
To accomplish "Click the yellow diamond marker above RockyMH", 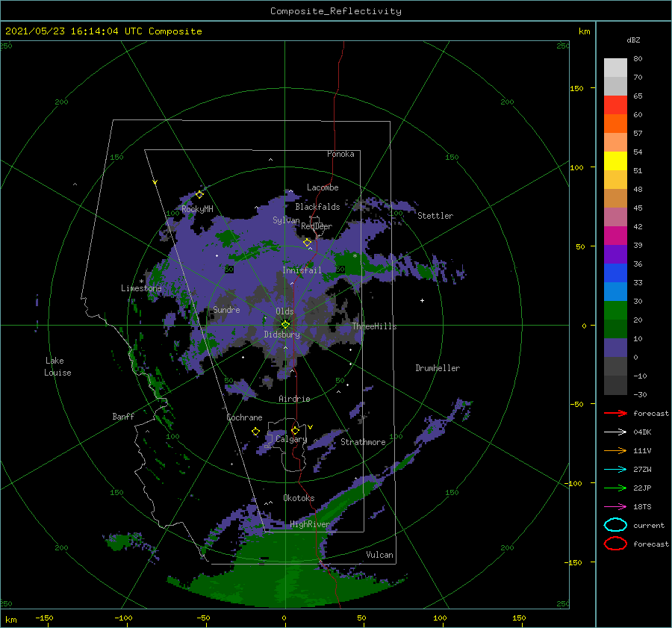I will (199, 195).
